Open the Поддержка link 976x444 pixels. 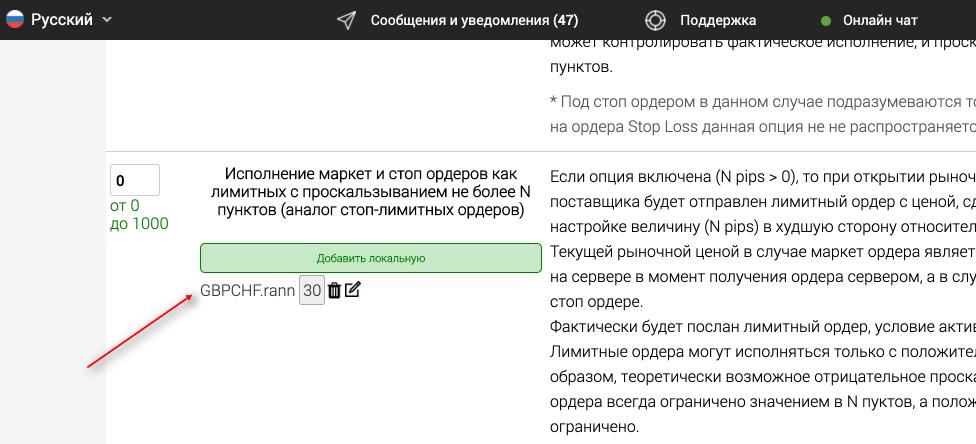718,20
